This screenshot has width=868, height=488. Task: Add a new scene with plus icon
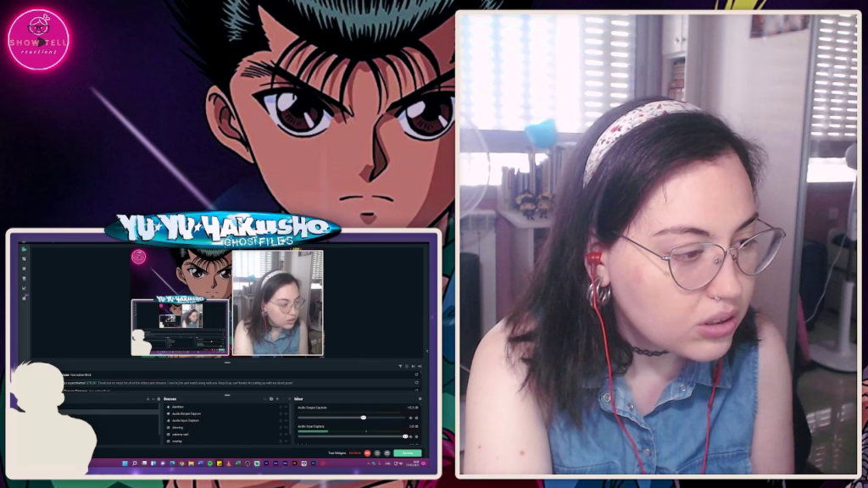coord(148,398)
